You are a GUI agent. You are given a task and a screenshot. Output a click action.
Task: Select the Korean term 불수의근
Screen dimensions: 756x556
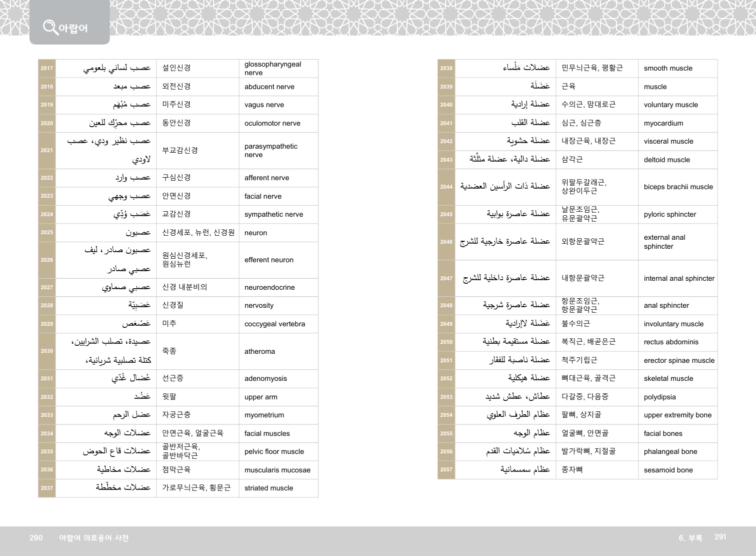click(x=575, y=324)
